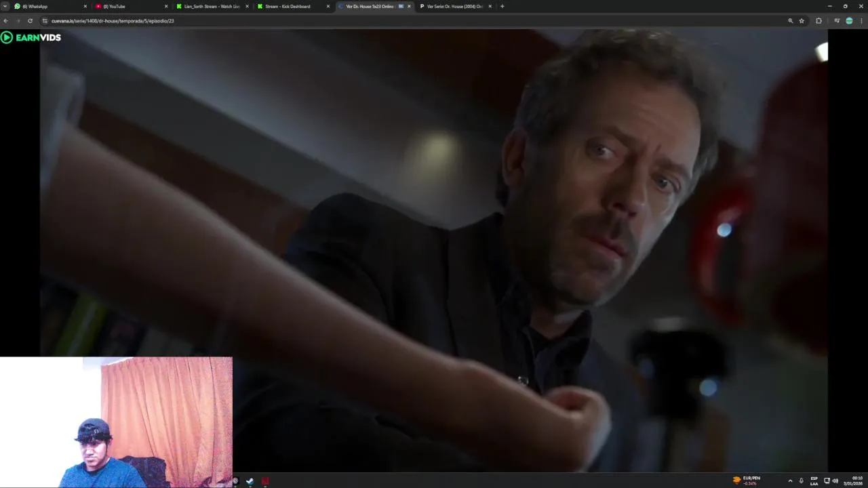Click the EarnVids logo
This screenshot has width=868, height=488.
click(31, 37)
